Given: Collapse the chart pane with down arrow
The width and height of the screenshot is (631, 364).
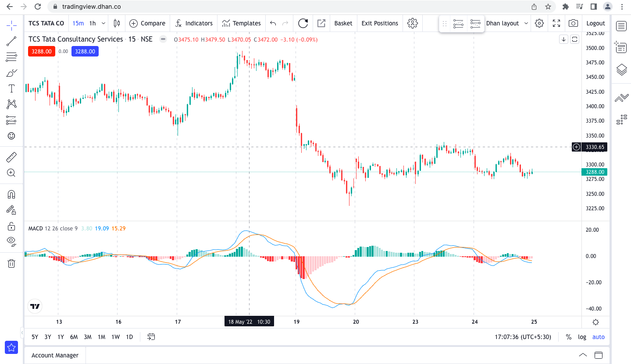Looking at the screenshot, I should point(564,39).
